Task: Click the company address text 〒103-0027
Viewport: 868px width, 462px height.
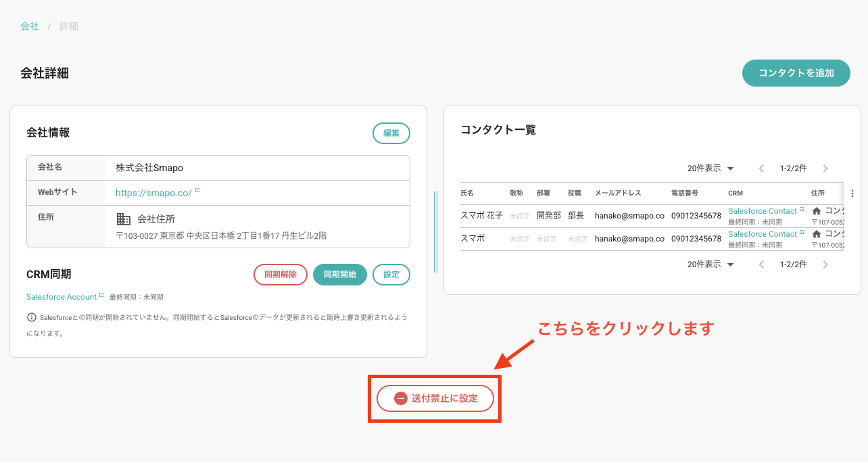Action: [x=222, y=235]
